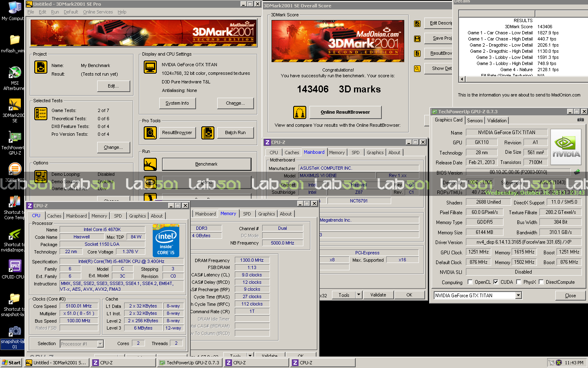588x368 pixels.
Task: Click the System Info button
Action: point(177,103)
